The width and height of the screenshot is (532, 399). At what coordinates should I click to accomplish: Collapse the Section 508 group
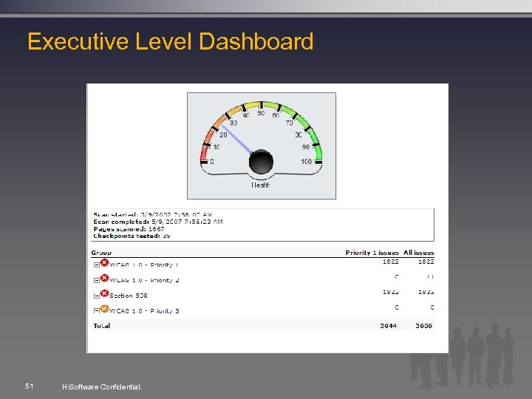tap(96, 296)
